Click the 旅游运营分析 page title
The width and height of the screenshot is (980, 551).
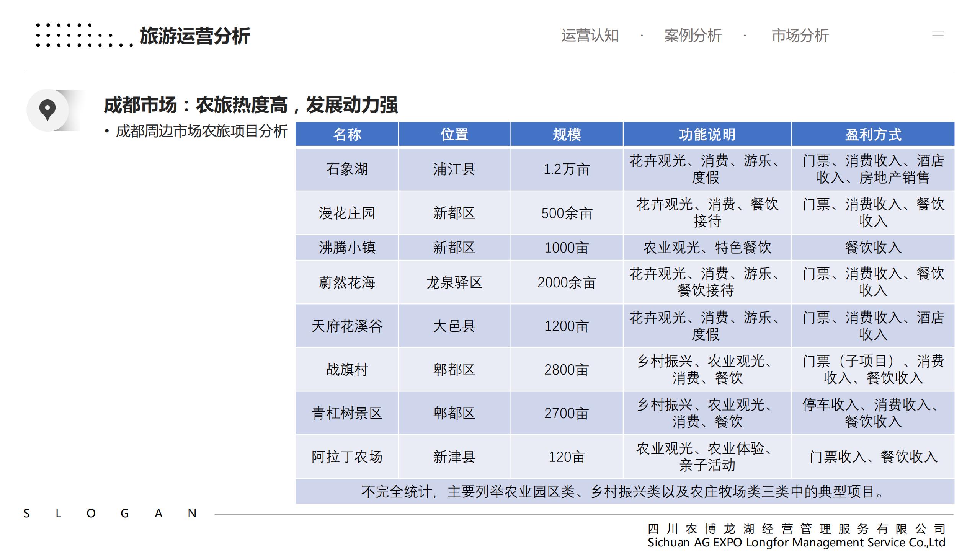(195, 36)
